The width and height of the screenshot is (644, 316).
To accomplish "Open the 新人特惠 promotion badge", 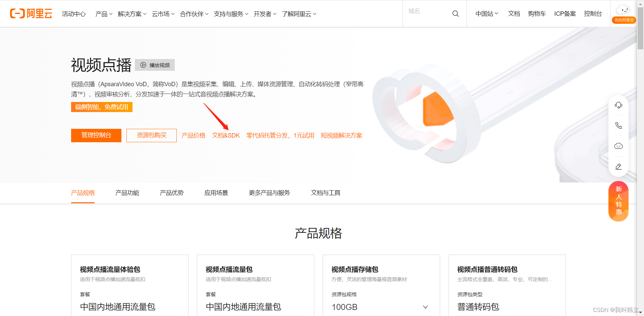I will click(619, 201).
